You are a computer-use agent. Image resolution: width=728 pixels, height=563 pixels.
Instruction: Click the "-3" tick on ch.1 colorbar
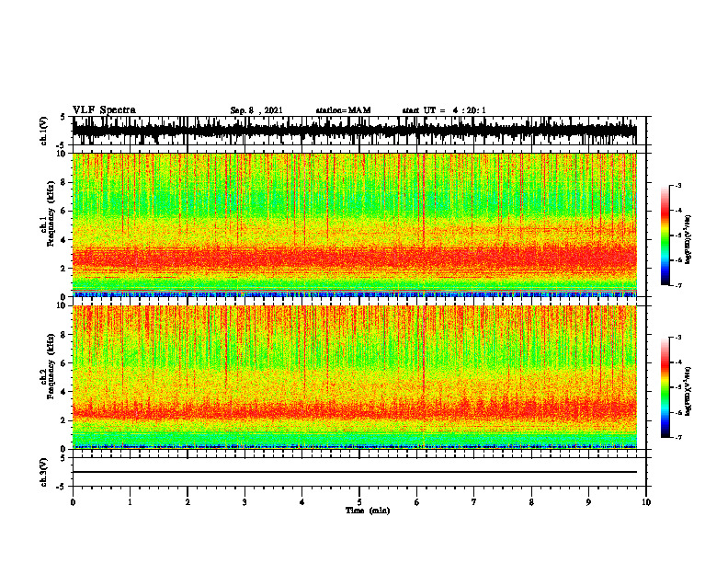(677, 186)
